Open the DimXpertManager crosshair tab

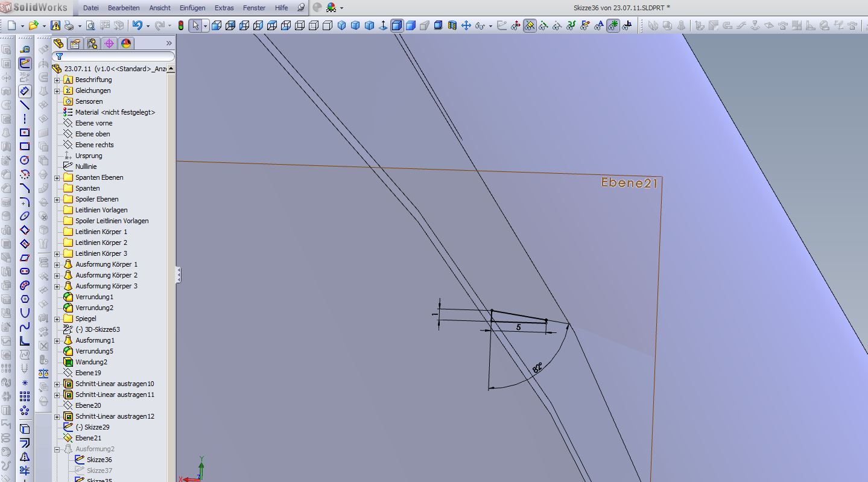pyautogui.click(x=109, y=43)
